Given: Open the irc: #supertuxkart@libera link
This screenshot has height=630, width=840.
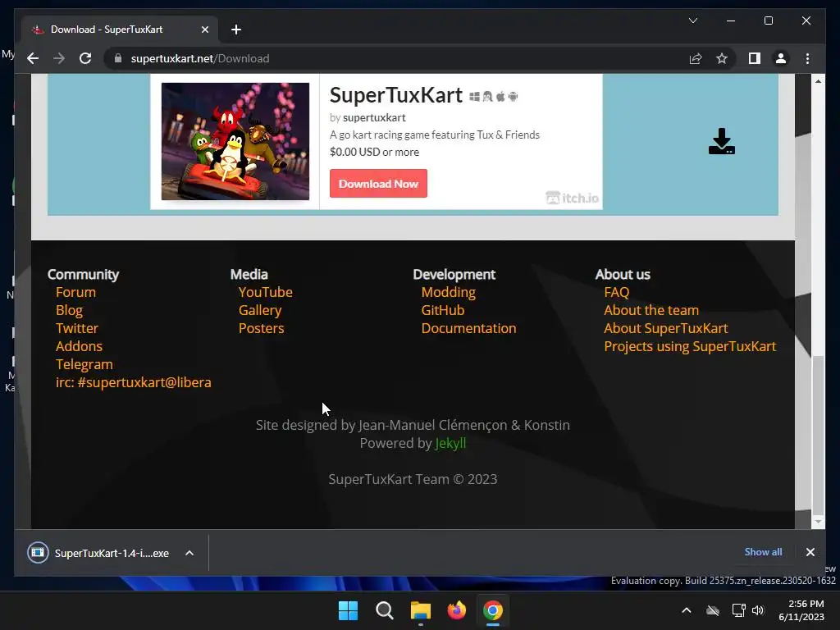Looking at the screenshot, I should click(134, 382).
